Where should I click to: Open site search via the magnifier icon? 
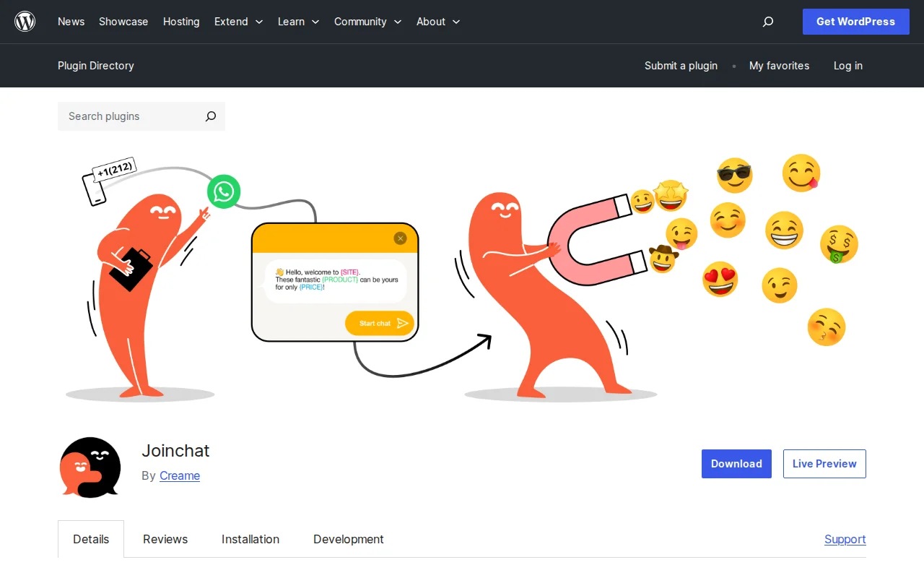point(768,22)
